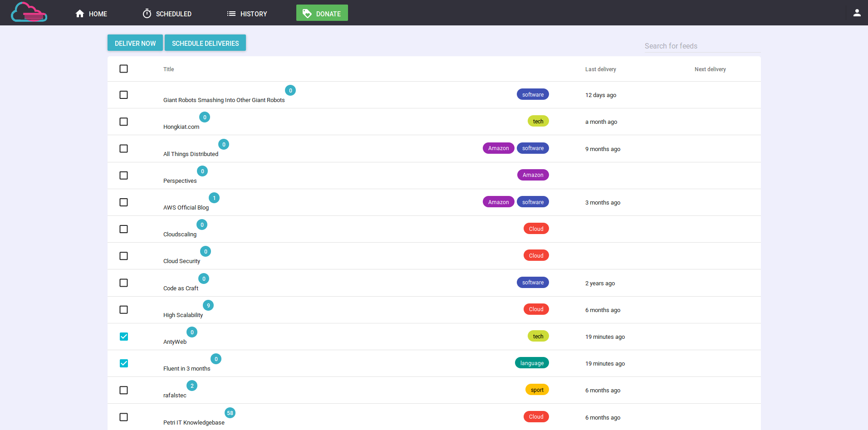Image resolution: width=868 pixels, height=430 pixels.
Task: Click the tech tag on AntyWeb row
Action: click(x=538, y=336)
